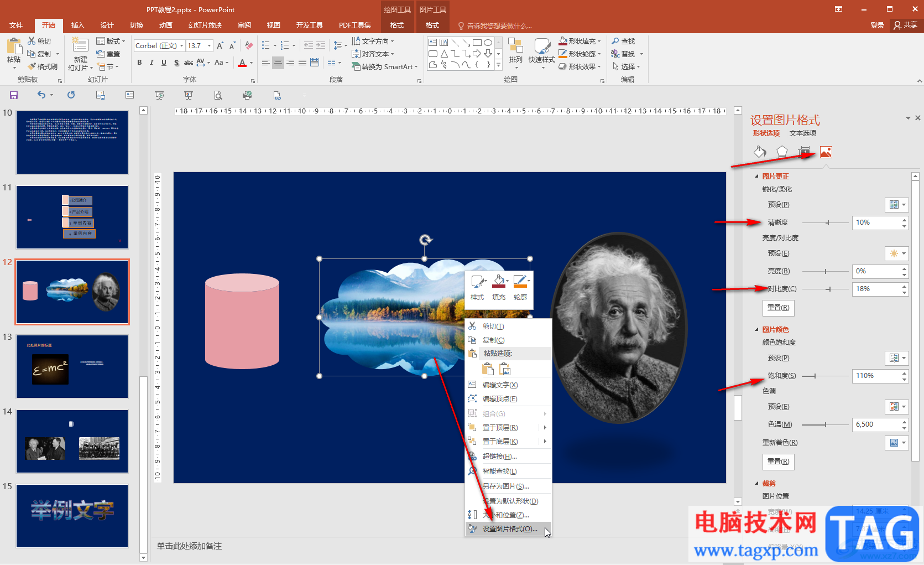Viewport: 924px width, 565px height.
Task: Click the Share button
Action: tap(905, 25)
